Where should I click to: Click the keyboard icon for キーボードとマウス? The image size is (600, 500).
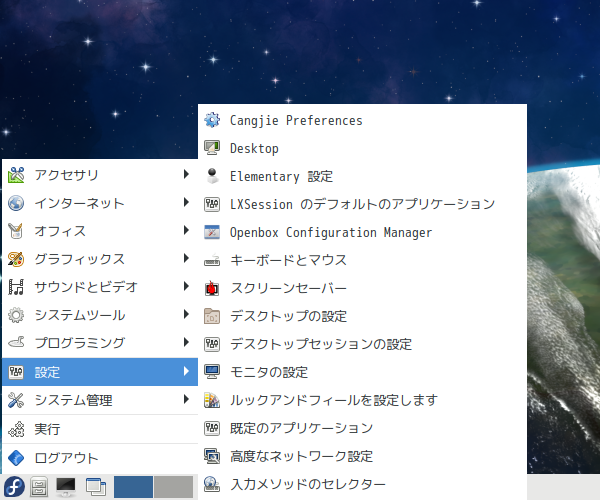(x=212, y=260)
